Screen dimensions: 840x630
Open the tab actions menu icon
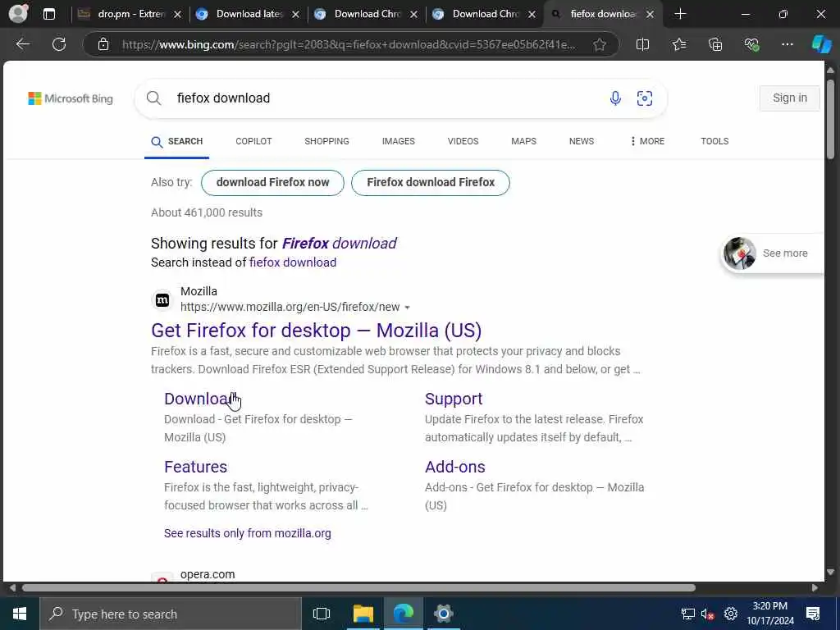coord(49,15)
